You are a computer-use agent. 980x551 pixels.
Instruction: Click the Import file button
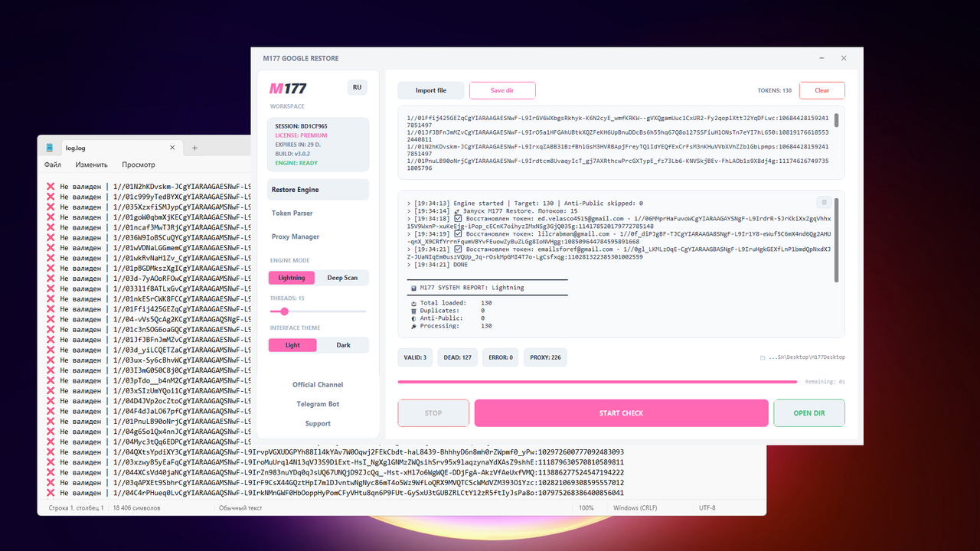(x=431, y=90)
